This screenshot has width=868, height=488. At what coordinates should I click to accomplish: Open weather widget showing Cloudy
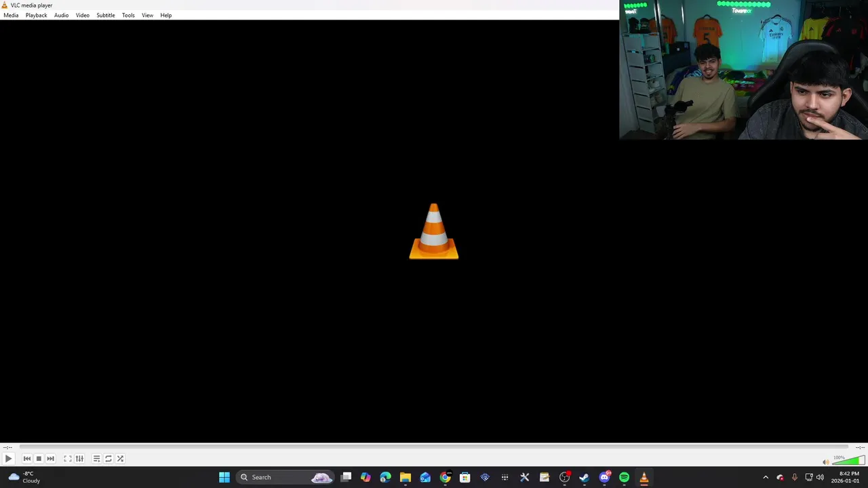[x=24, y=477]
